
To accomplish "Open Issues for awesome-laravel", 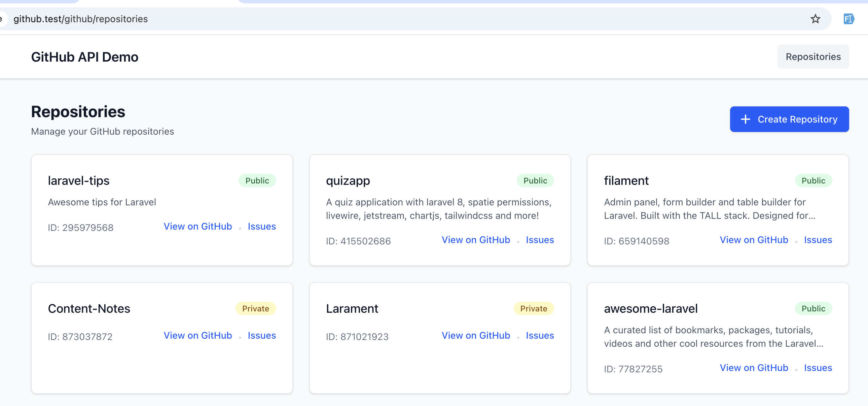I will click(818, 368).
